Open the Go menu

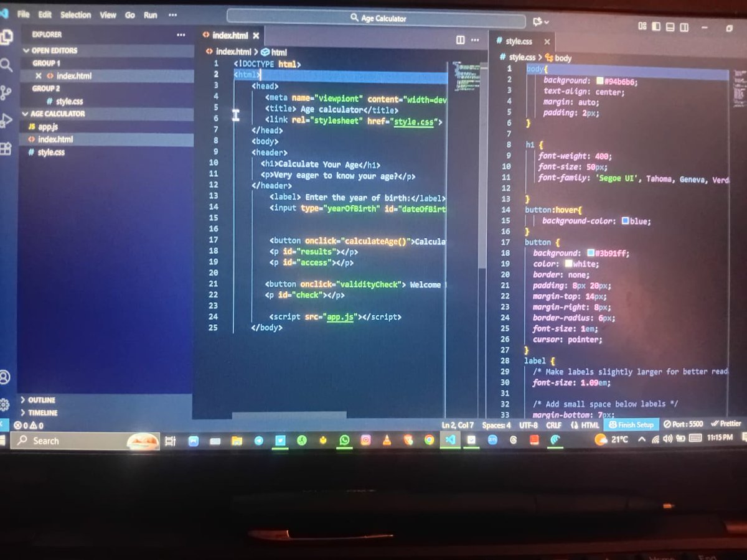130,15
